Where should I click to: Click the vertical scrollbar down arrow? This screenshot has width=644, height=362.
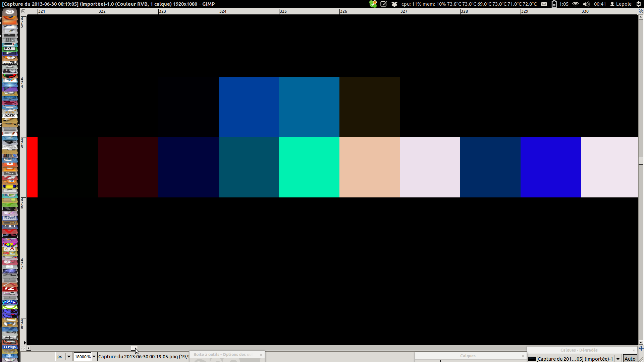coord(641,343)
